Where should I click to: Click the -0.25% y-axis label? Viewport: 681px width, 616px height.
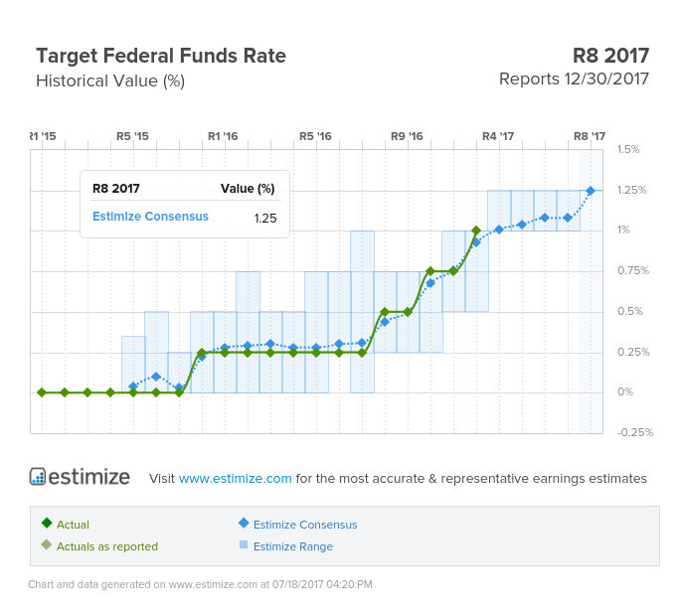[635, 432]
